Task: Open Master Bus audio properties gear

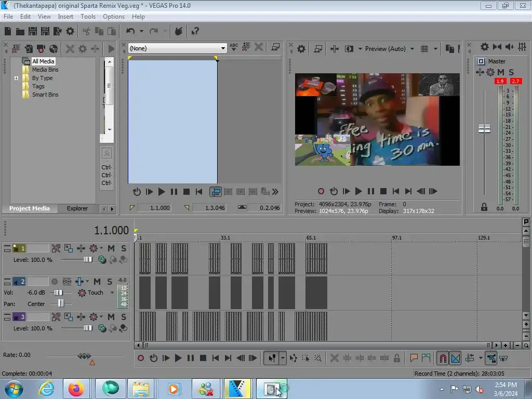Action: [x=485, y=47]
